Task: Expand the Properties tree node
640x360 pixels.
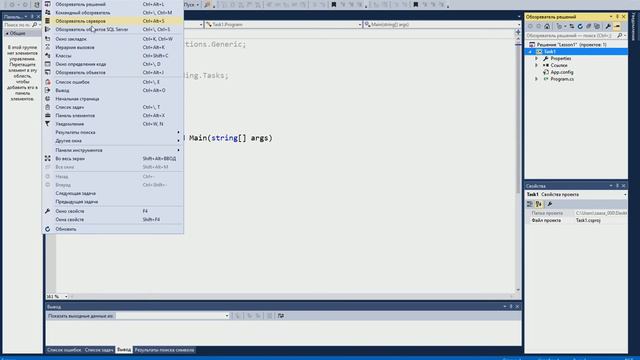Action: (x=537, y=59)
